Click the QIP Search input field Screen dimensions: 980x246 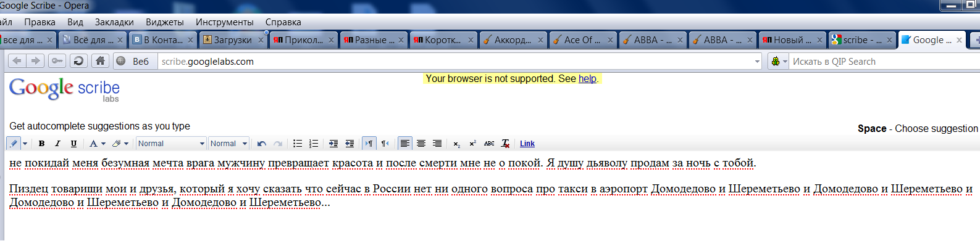(x=884, y=61)
